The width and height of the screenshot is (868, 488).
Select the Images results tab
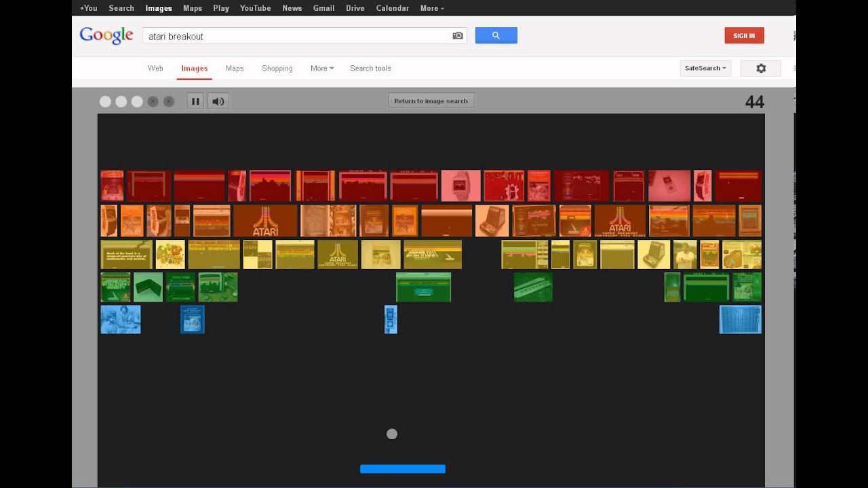(195, 68)
